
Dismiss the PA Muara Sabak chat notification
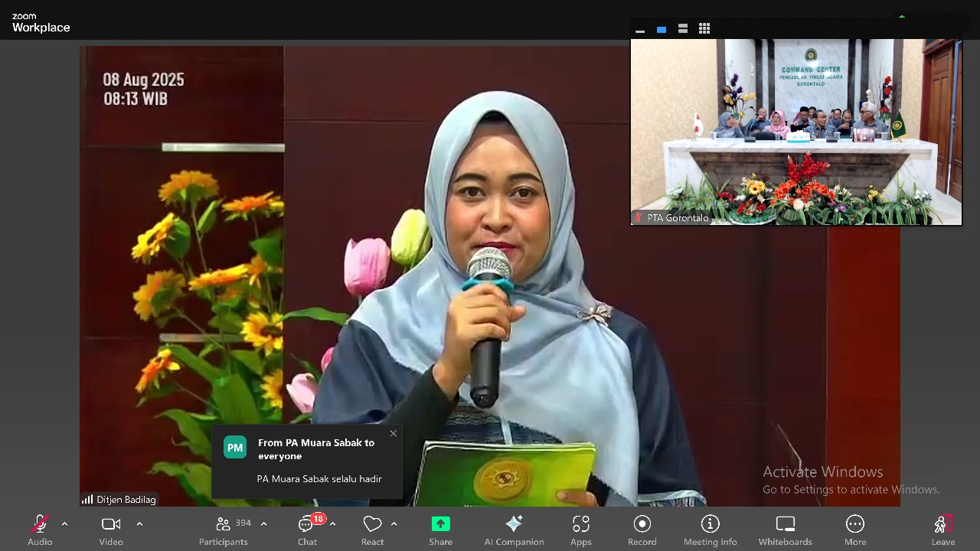(x=393, y=434)
